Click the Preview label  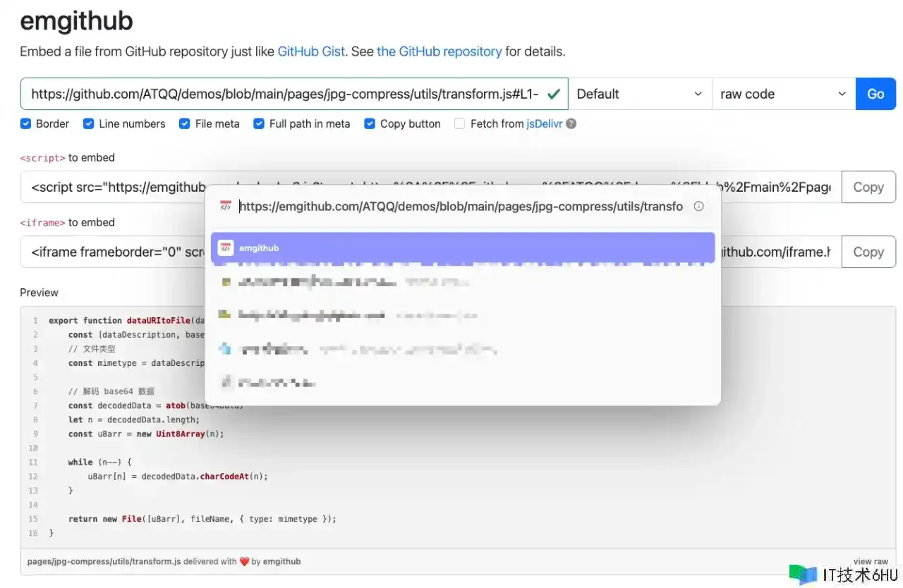click(39, 293)
